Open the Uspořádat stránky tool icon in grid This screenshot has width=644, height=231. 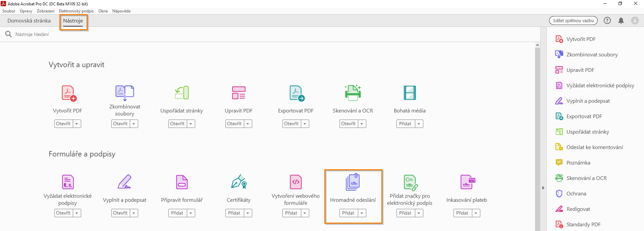coord(182,93)
